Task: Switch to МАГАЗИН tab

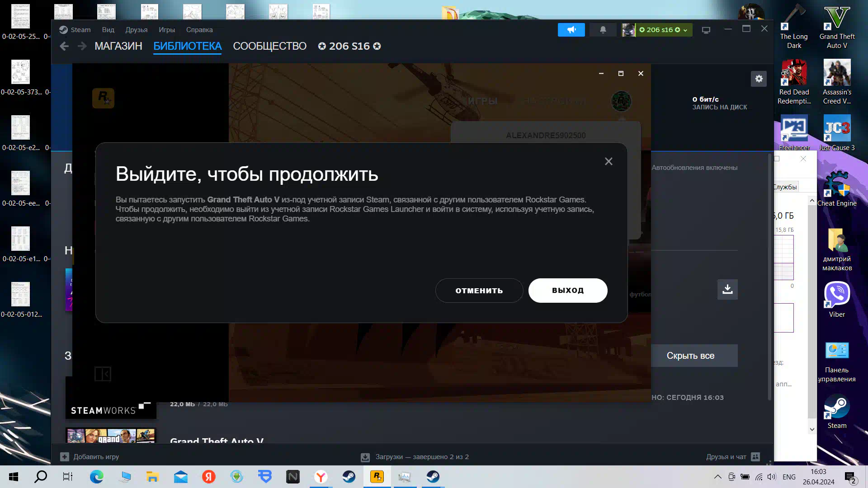Action: pyautogui.click(x=118, y=46)
